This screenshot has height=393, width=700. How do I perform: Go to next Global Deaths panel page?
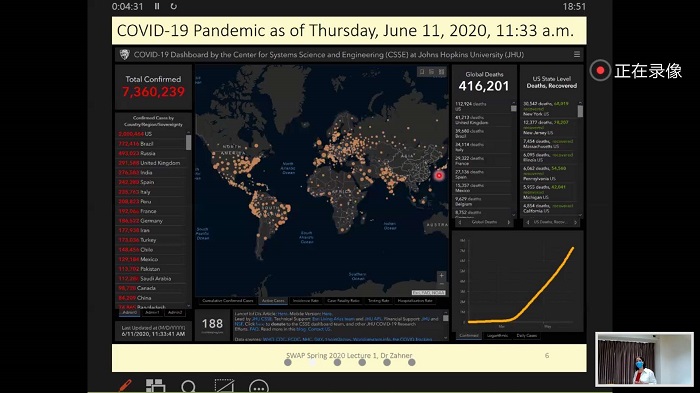pyautogui.click(x=508, y=222)
